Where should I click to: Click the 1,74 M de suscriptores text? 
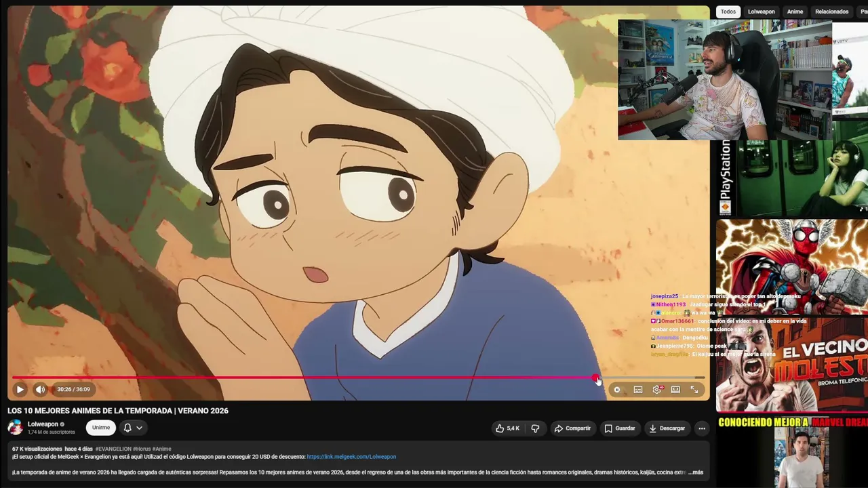click(52, 432)
